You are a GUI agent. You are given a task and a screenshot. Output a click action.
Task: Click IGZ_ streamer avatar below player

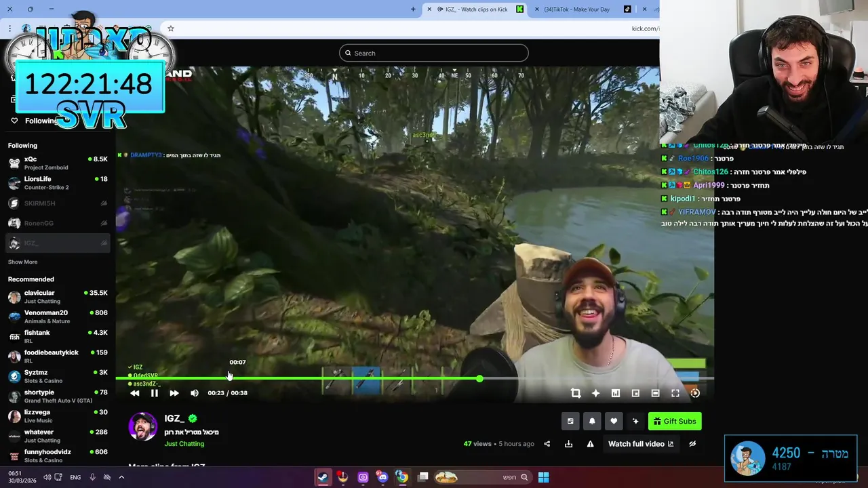(x=142, y=426)
